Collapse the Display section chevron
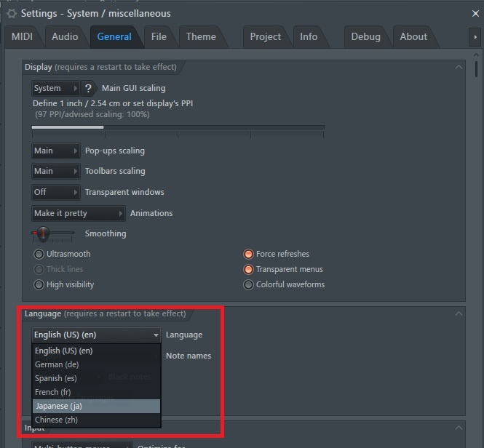The height and width of the screenshot is (448, 484). tap(459, 67)
